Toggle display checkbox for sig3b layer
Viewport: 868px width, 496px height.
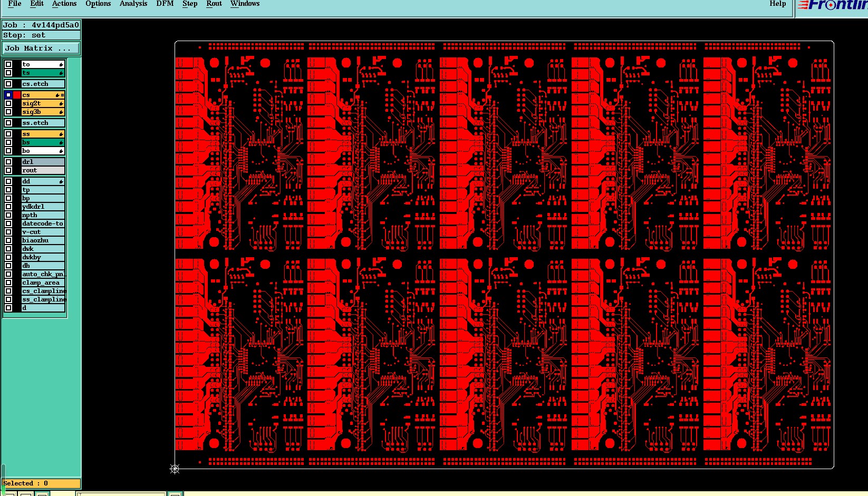pyautogui.click(x=8, y=112)
